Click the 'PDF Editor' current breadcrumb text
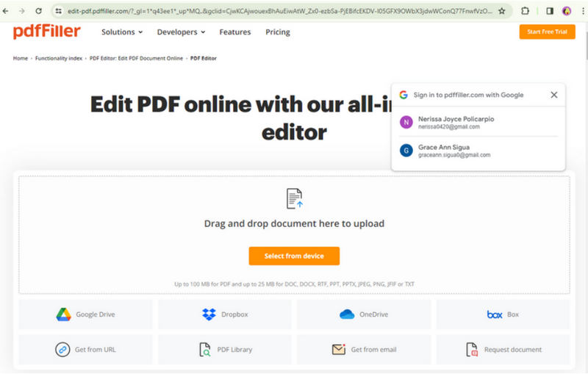 (204, 58)
